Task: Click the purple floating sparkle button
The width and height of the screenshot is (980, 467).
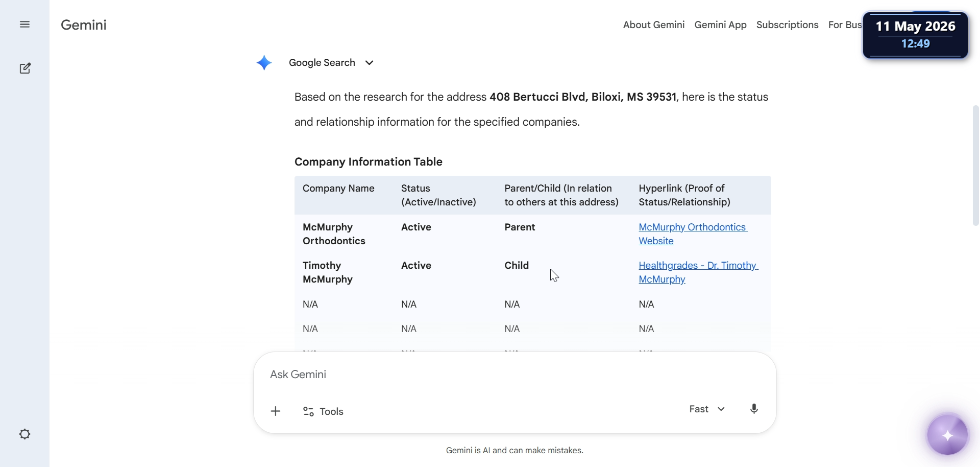Action: click(x=947, y=435)
